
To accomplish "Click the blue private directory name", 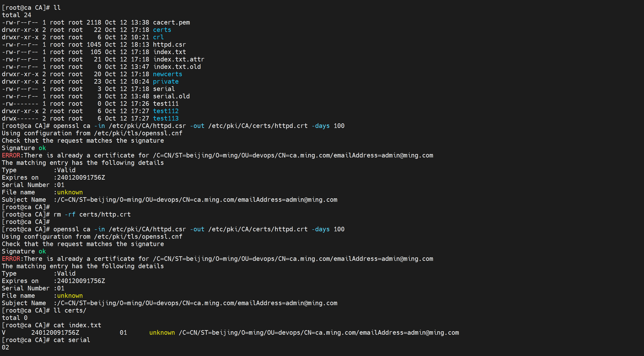I will click(x=165, y=82).
